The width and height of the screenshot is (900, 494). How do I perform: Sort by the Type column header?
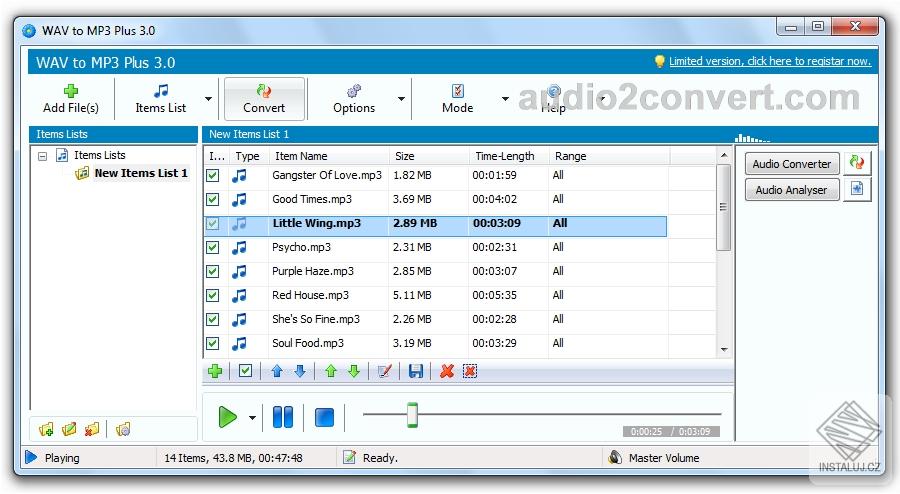tap(248, 156)
